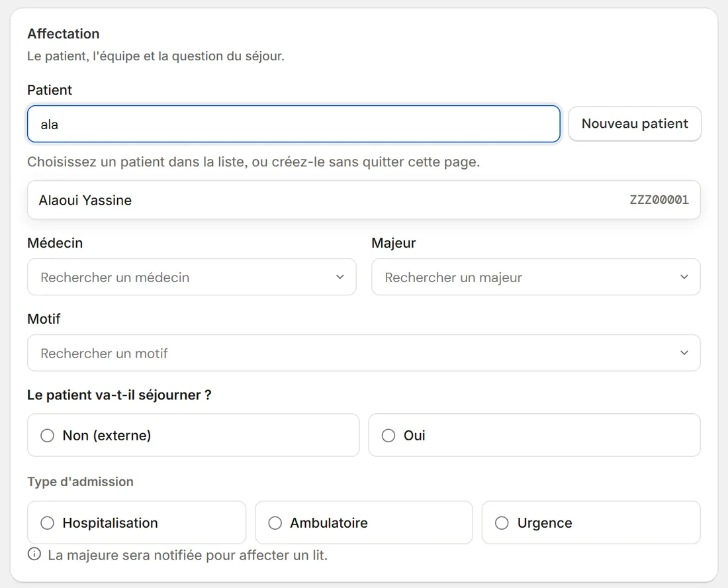Select Alaoui Yassine from patient results

(x=364, y=200)
